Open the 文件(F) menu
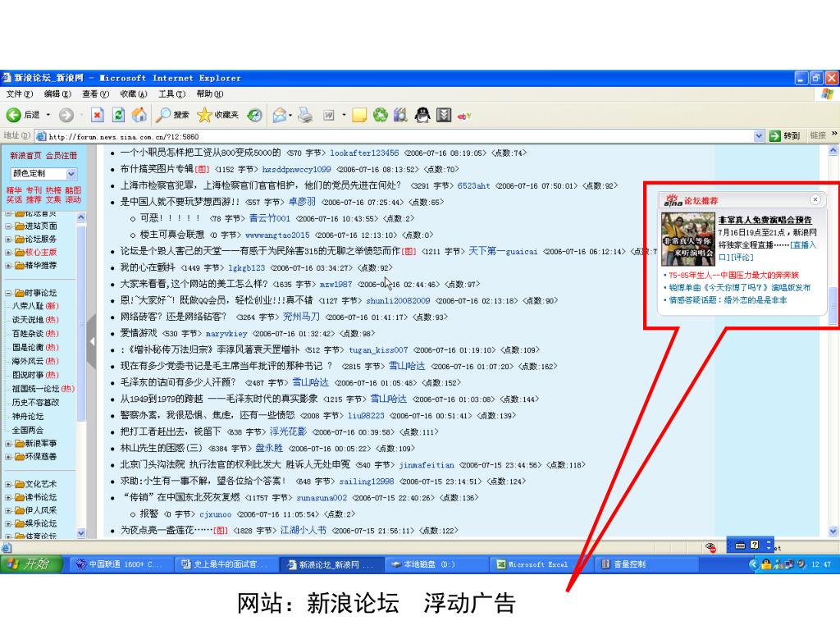The height and width of the screenshot is (630, 840). point(20,94)
